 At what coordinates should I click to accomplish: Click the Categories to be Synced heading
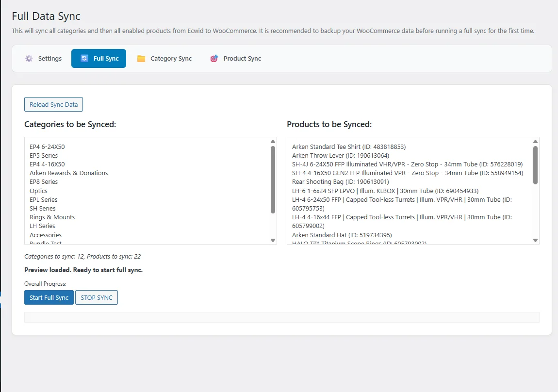pos(70,124)
